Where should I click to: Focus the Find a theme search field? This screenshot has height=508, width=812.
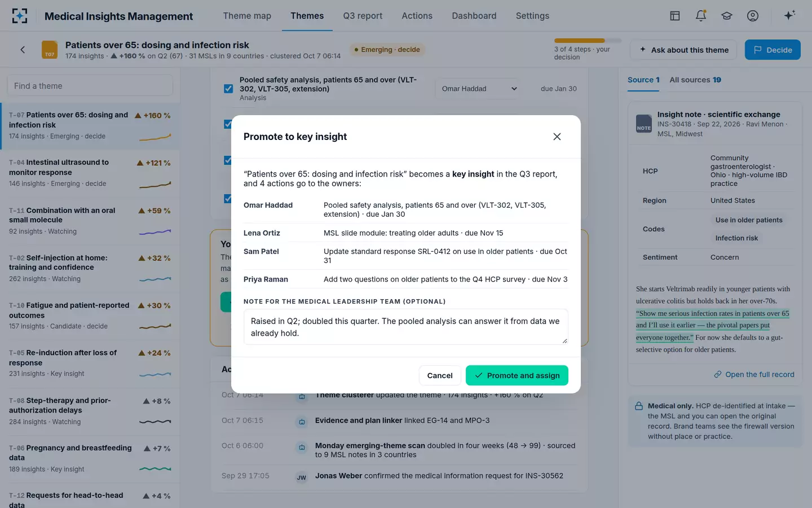click(90, 86)
